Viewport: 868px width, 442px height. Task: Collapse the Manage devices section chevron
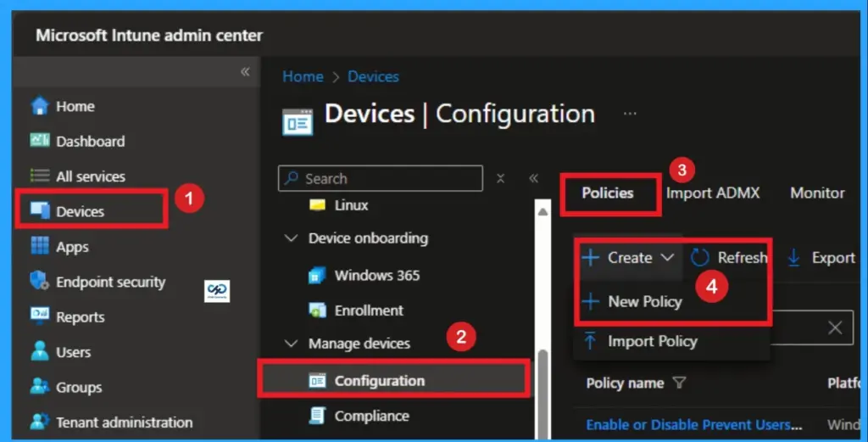click(x=292, y=344)
